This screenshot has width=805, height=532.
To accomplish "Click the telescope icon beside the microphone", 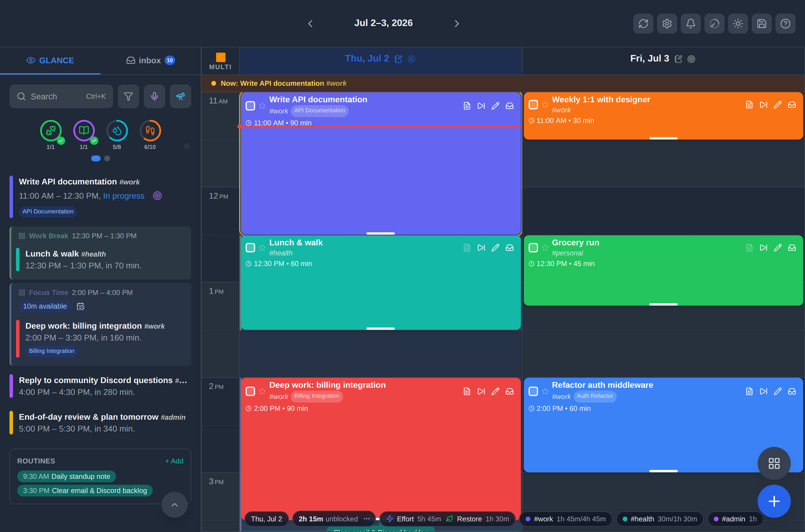I will pos(180,96).
